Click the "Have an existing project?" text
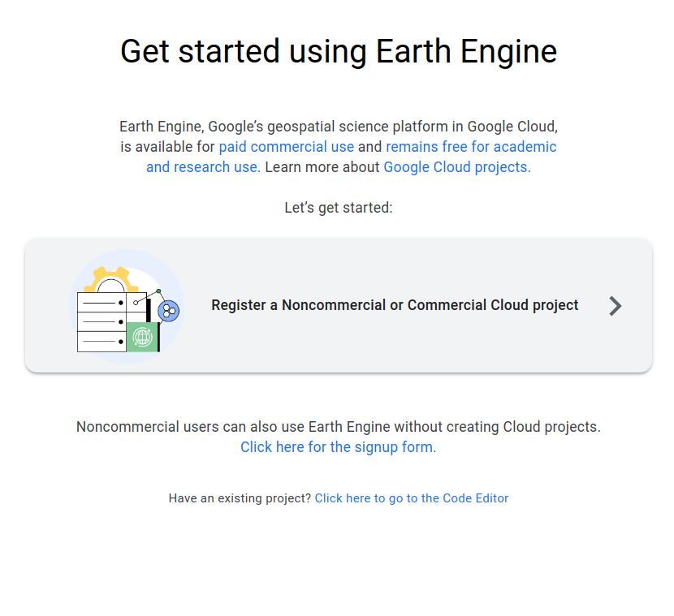Image resolution: width=674 pixels, height=616 pixels. (x=240, y=498)
